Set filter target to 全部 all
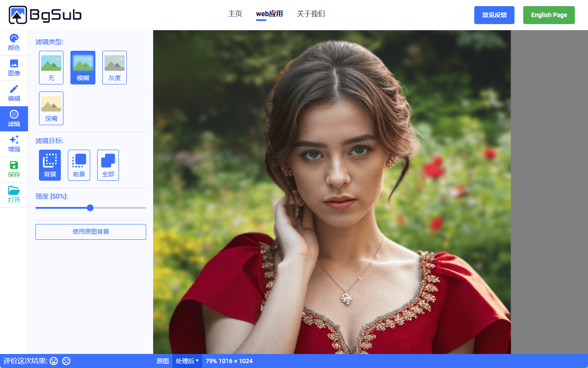Viewport: 588px width, 368px height. point(108,165)
